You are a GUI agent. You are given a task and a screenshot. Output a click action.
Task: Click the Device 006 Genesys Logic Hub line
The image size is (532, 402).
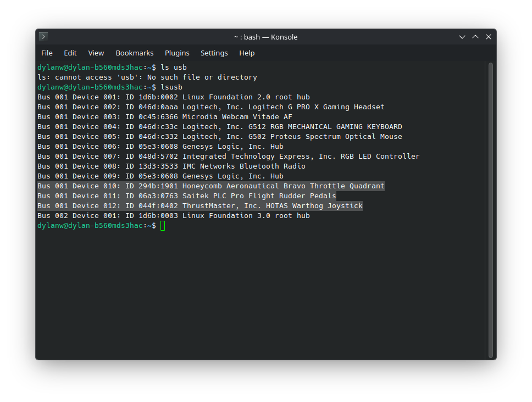(x=160, y=147)
